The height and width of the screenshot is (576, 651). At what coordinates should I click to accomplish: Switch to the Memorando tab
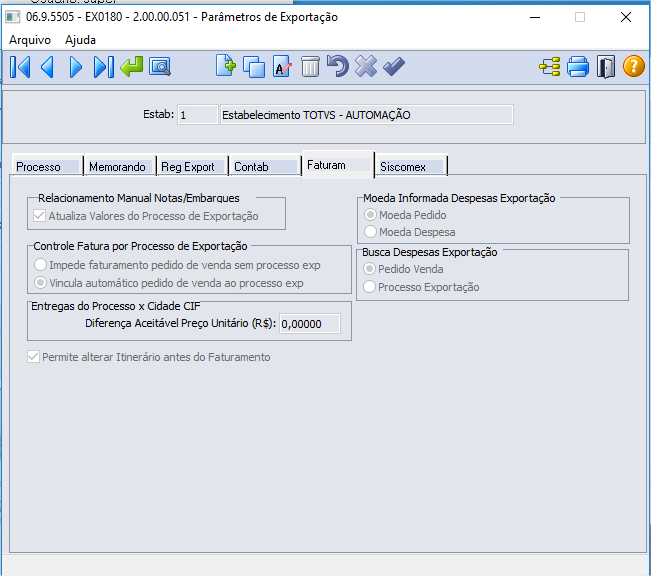(120, 167)
